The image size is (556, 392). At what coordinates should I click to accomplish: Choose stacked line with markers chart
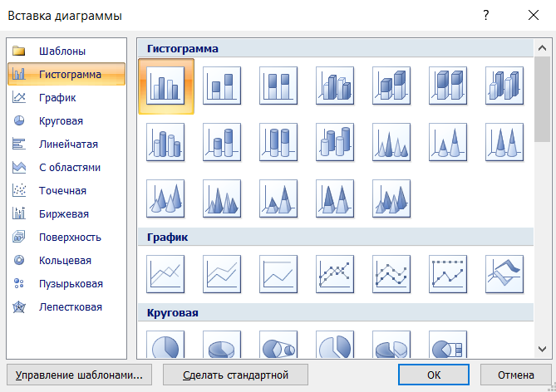[391, 274]
